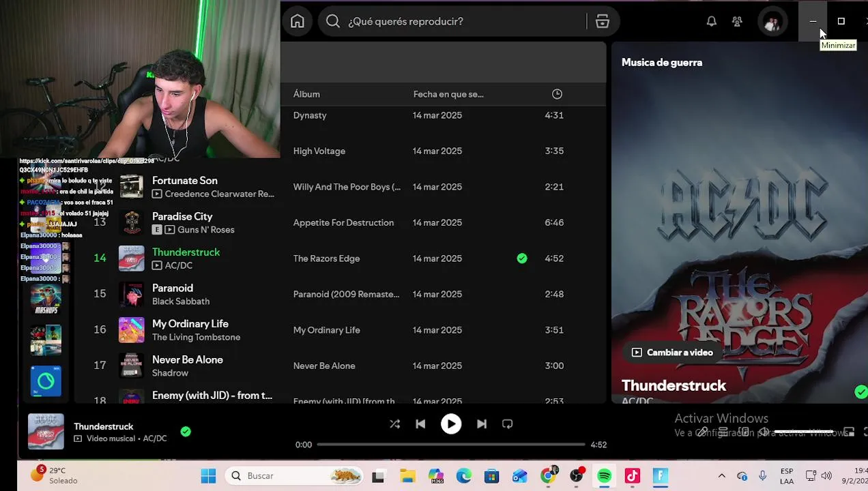Image resolution: width=868 pixels, height=491 pixels.
Task: Open The Living Tombstone artist link
Action: coord(197,337)
